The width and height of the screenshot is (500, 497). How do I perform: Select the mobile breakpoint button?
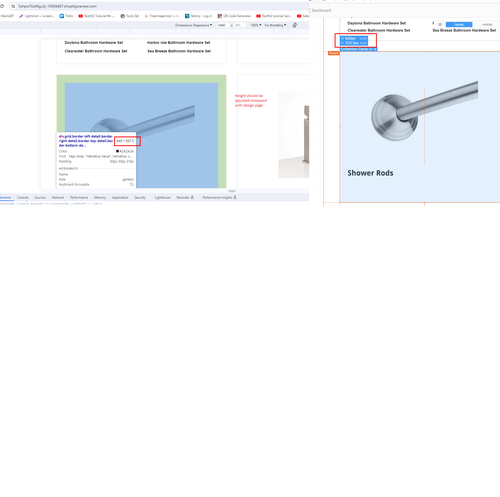point(487,24)
